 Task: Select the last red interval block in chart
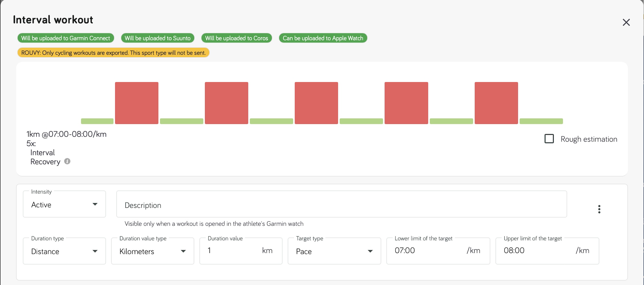496,103
